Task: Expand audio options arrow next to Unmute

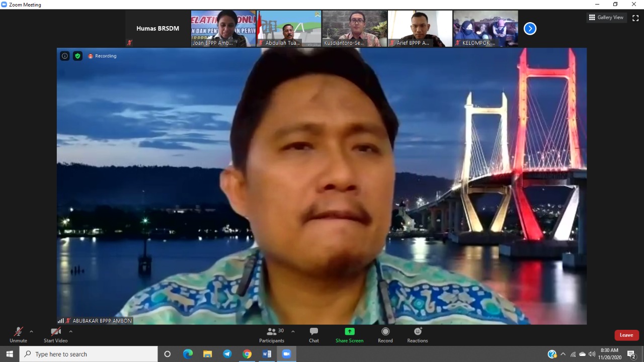Action: (x=31, y=331)
